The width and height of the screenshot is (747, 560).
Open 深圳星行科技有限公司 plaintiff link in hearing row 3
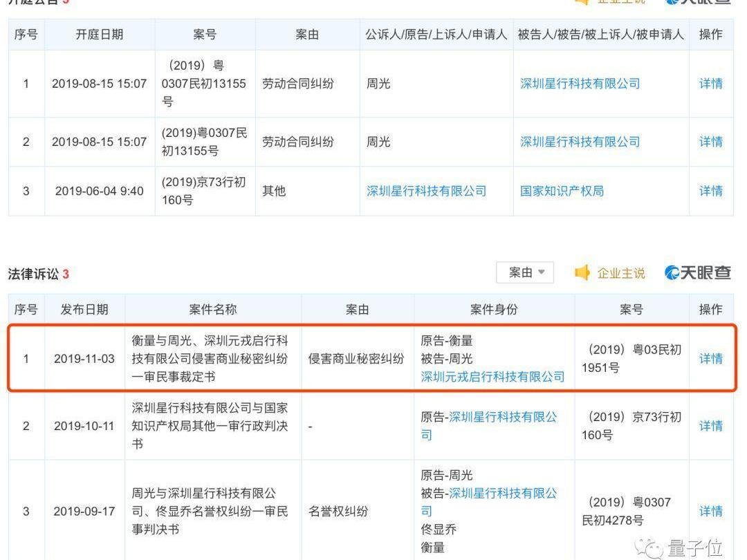click(426, 191)
